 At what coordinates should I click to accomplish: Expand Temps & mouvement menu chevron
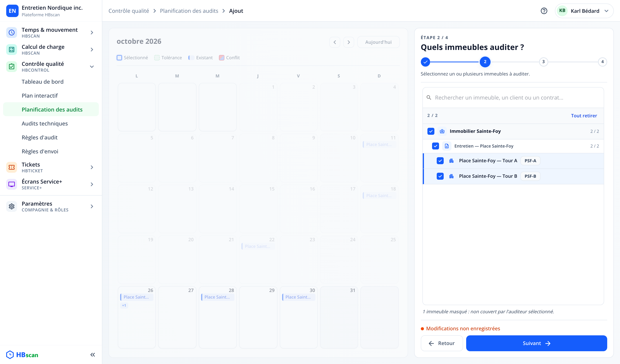[x=92, y=33]
